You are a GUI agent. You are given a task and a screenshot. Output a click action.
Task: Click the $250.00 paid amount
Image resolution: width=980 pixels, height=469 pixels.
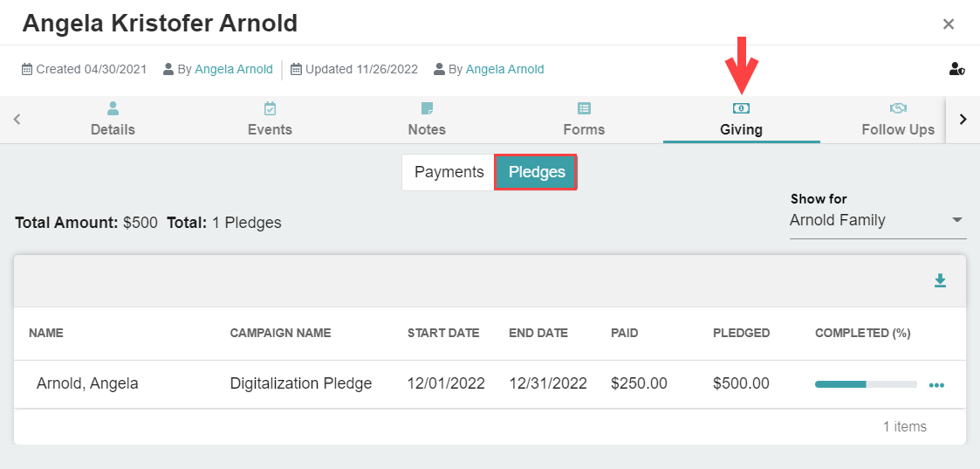point(639,383)
